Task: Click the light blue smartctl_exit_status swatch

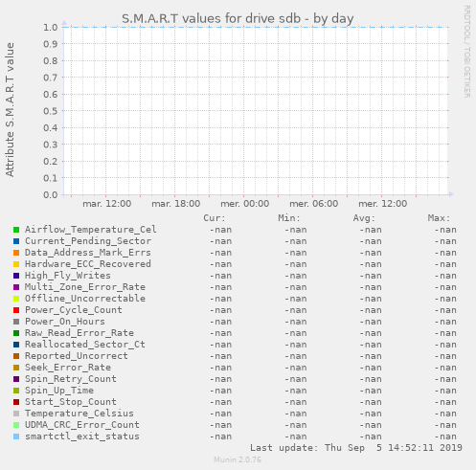Action: (16, 436)
